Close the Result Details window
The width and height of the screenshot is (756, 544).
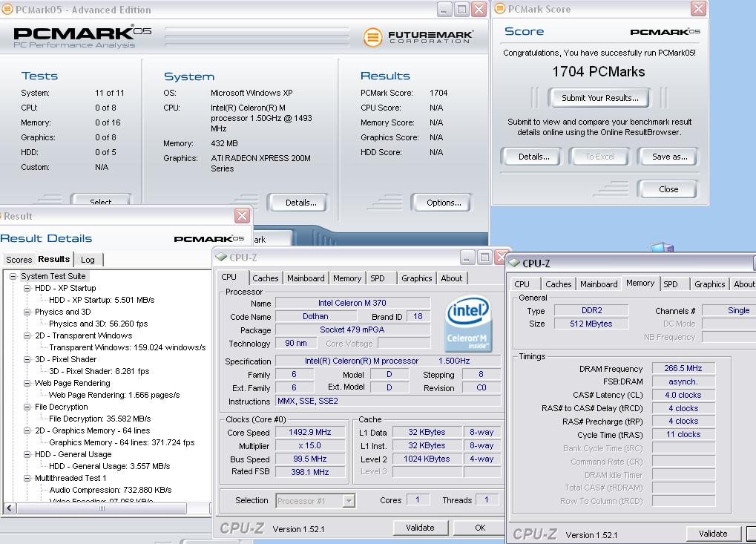[242, 215]
